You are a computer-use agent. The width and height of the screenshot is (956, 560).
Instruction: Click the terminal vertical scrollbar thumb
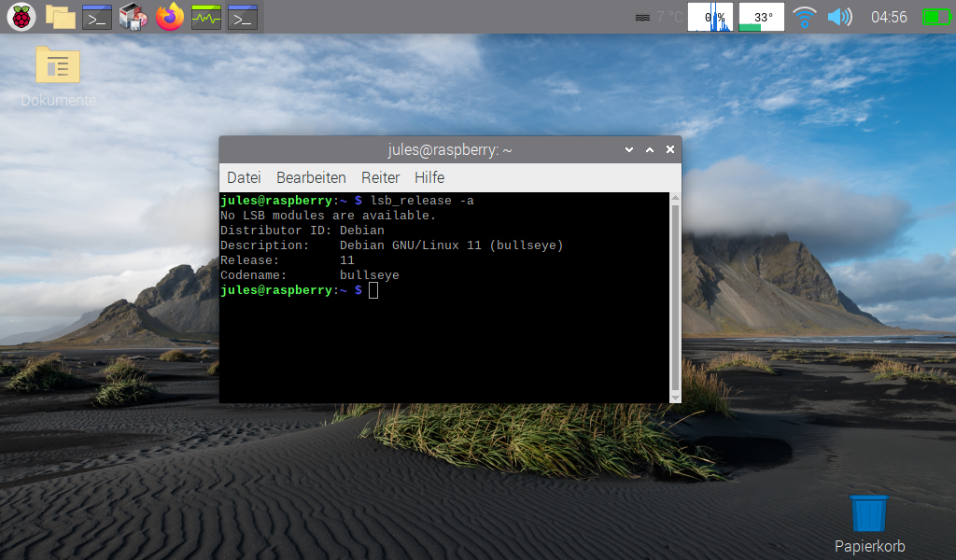675,298
